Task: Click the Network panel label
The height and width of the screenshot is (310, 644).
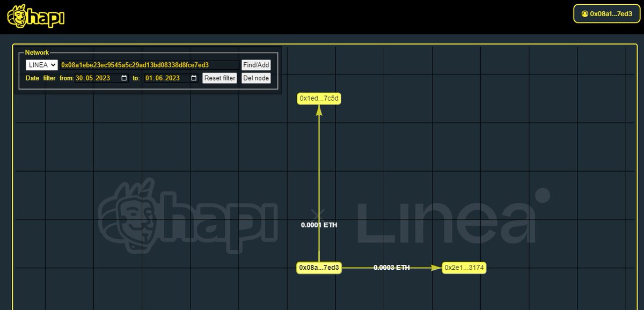Action: [37, 53]
